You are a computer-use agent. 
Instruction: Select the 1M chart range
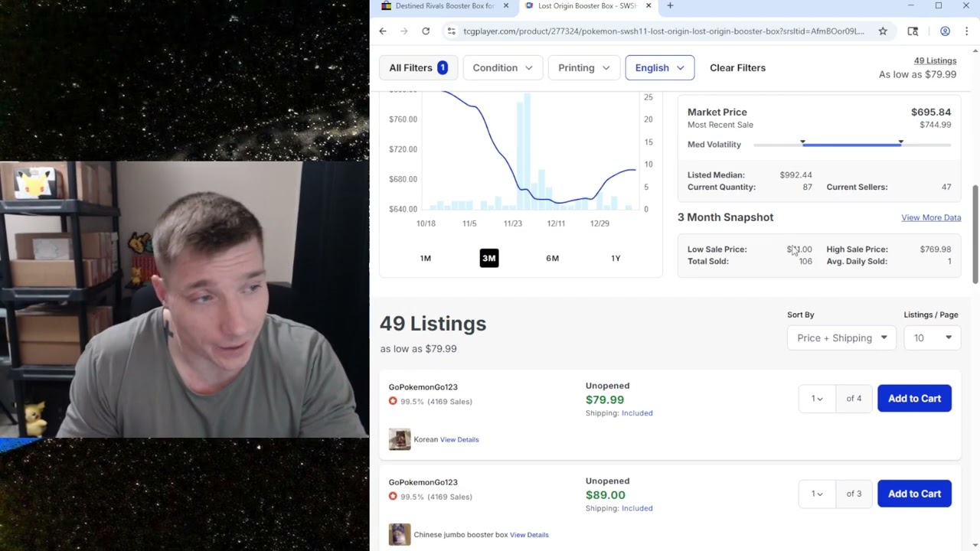[x=426, y=258]
